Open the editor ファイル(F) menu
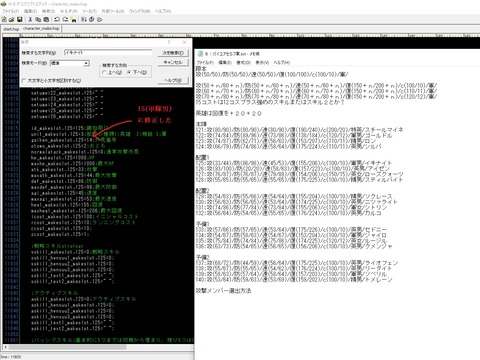This screenshot has width=480, height=360. click(10, 11)
